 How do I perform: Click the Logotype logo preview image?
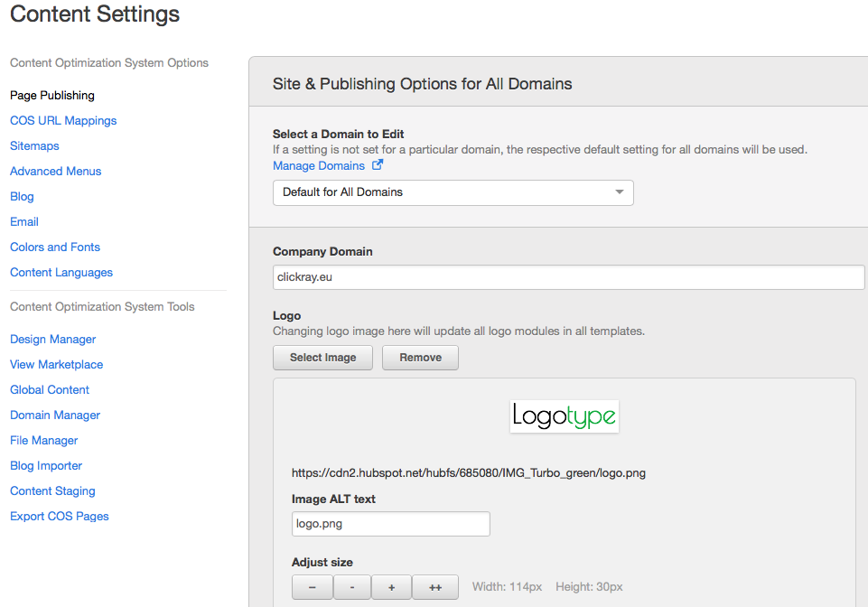click(565, 416)
